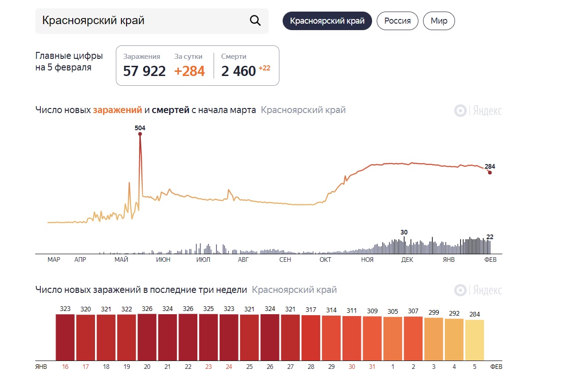Click the Смерти count 2 460
Viewport: 588px width, 380px height.
click(239, 71)
